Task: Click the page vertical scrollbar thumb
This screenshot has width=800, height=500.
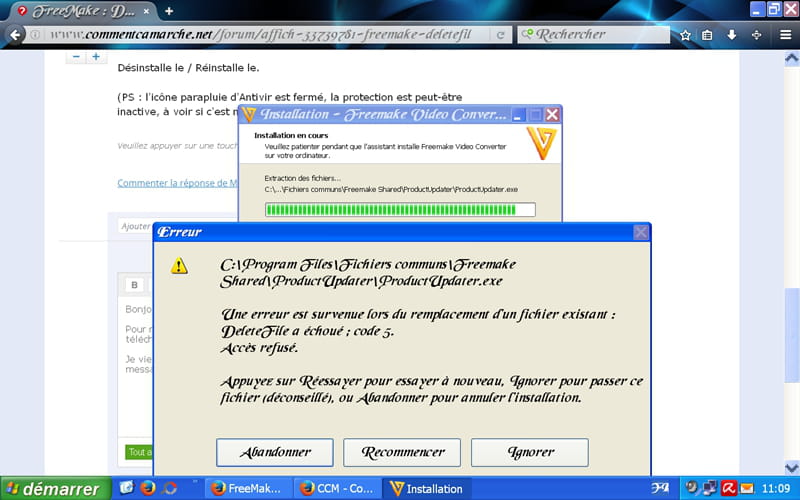Action: click(791, 335)
